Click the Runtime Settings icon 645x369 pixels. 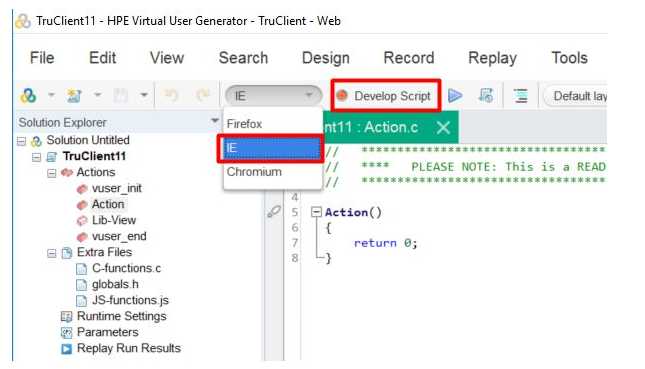point(66,317)
